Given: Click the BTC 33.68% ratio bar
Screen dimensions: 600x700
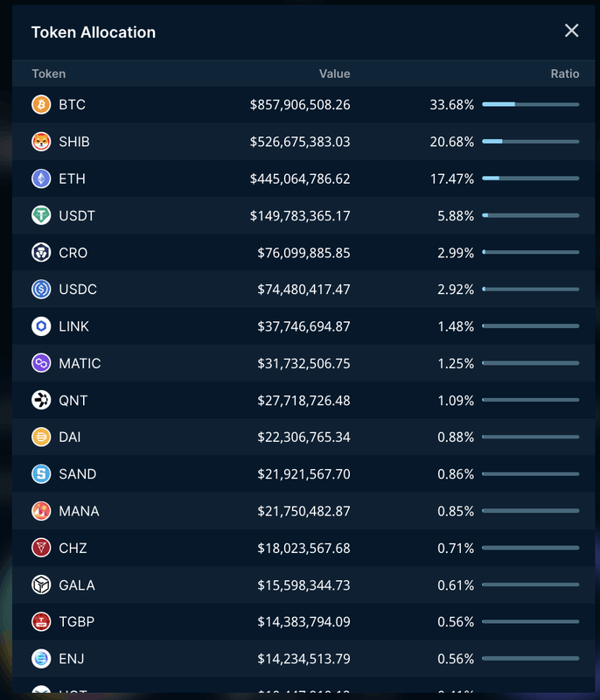Looking at the screenshot, I should coord(530,105).
